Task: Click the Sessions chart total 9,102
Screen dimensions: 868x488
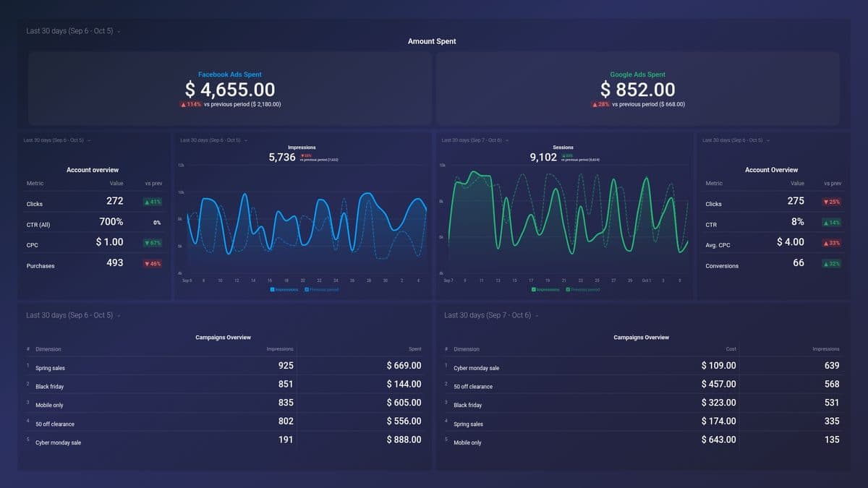Action: [x=543, y=157]
